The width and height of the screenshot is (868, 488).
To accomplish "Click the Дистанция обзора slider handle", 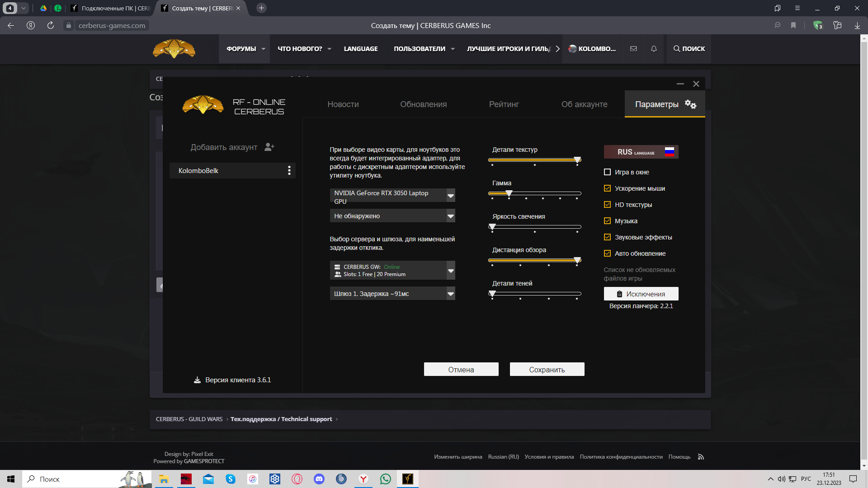I will [577, 260].
